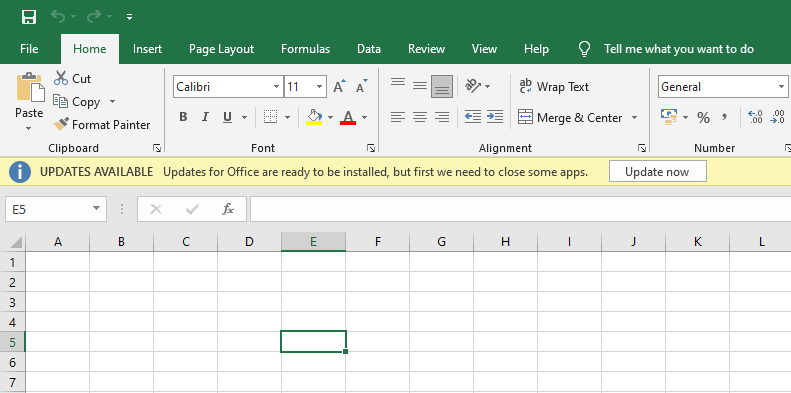Switch to the Review tab
Screen dimensions: 791x393
[x=426, y=49]
